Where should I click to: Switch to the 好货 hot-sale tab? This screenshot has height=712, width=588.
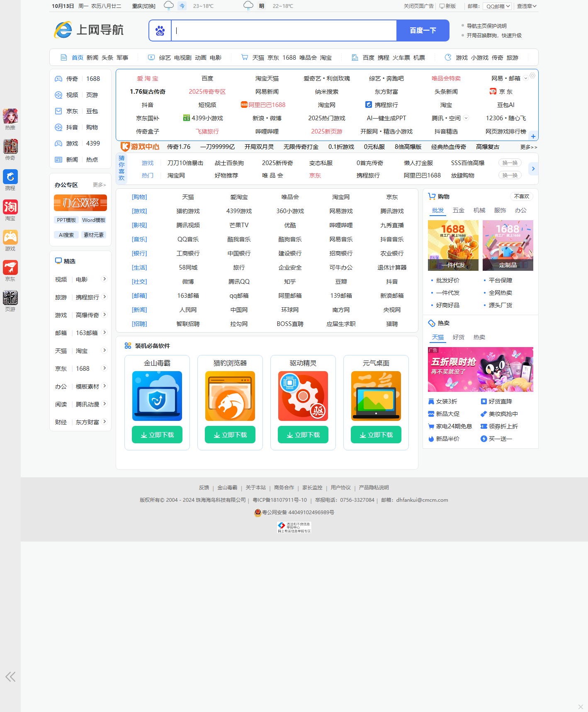coord(459,337)
